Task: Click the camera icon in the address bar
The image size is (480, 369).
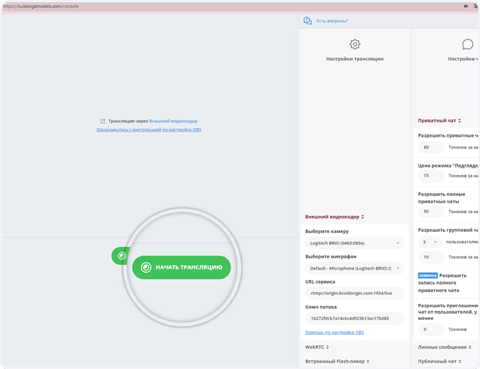Action: (x=466, y=6)
